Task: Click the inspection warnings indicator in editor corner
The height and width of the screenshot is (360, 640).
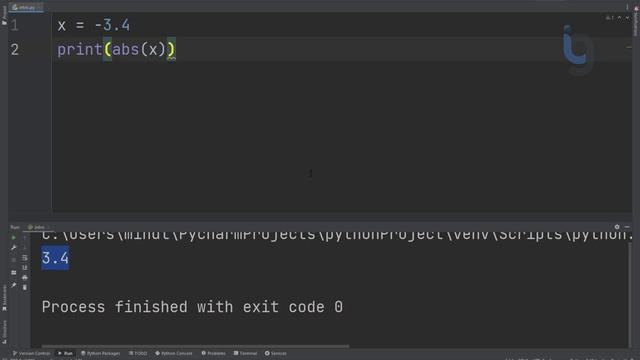Action: point(609,18)
